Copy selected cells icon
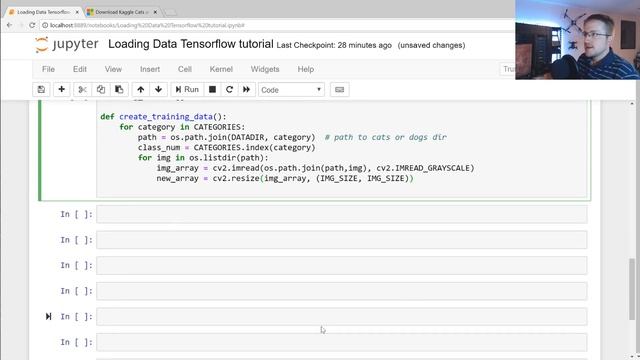The image size is (640, 360). point(101,89)
